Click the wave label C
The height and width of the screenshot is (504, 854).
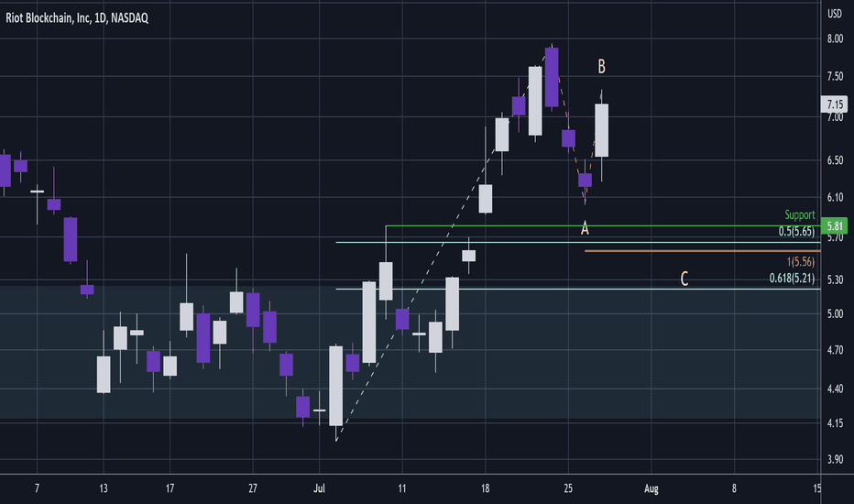(x=684, y=279)
